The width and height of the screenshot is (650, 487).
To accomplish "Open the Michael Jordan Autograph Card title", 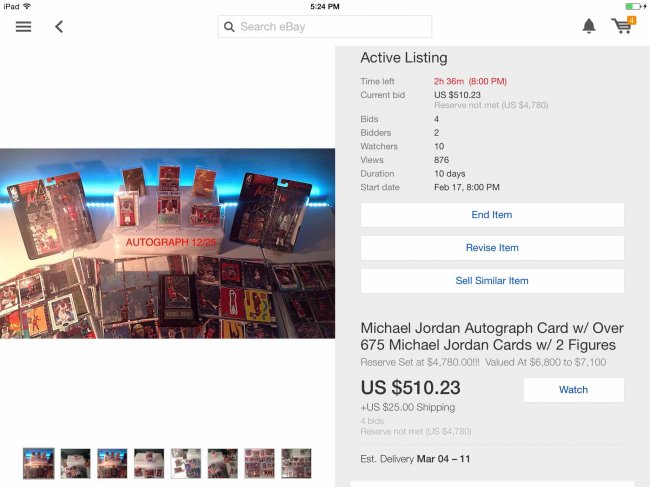I will pyautogui.click(x=492, y=337).
